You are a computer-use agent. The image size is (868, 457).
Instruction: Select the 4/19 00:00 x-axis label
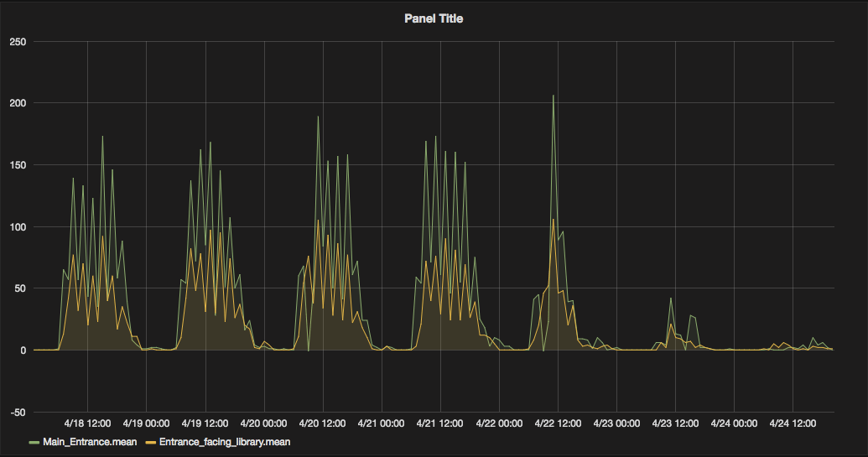click(x=146, y=424)
